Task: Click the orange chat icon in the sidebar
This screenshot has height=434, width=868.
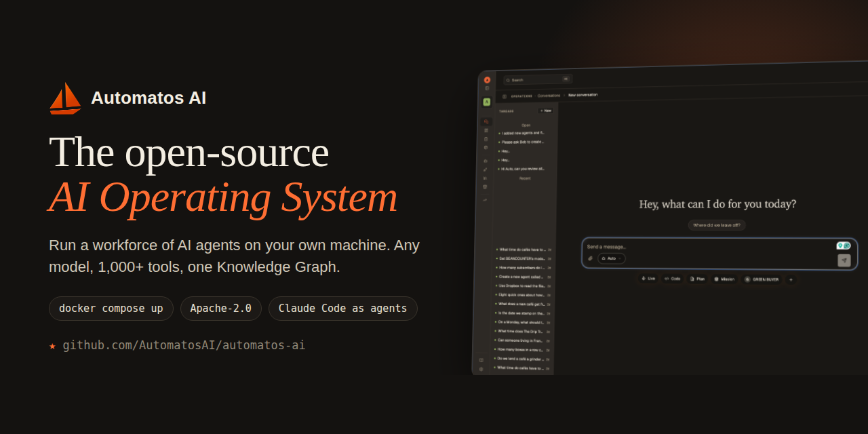Action: pos(486,121)
